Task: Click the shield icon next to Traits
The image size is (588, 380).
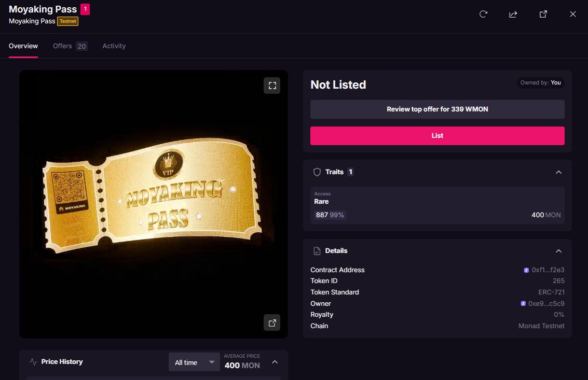Action: (317, 172)
